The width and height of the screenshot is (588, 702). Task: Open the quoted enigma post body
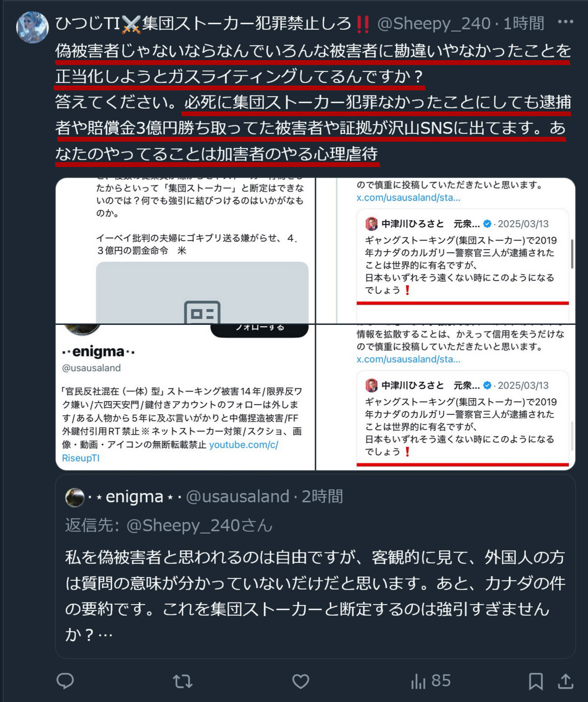click(x=315, y=596)
